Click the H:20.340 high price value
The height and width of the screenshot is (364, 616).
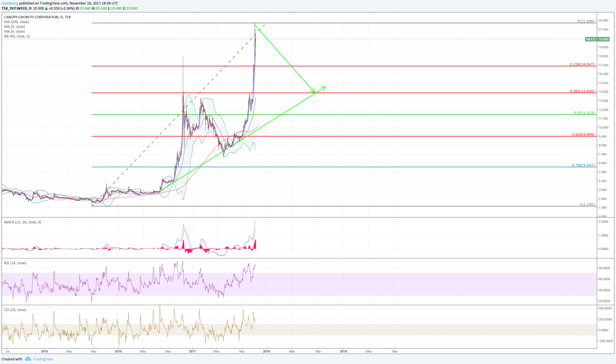tap(99, 8)
